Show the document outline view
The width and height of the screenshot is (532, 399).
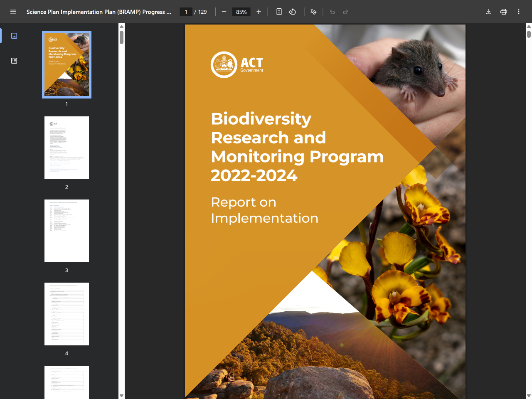14,61
